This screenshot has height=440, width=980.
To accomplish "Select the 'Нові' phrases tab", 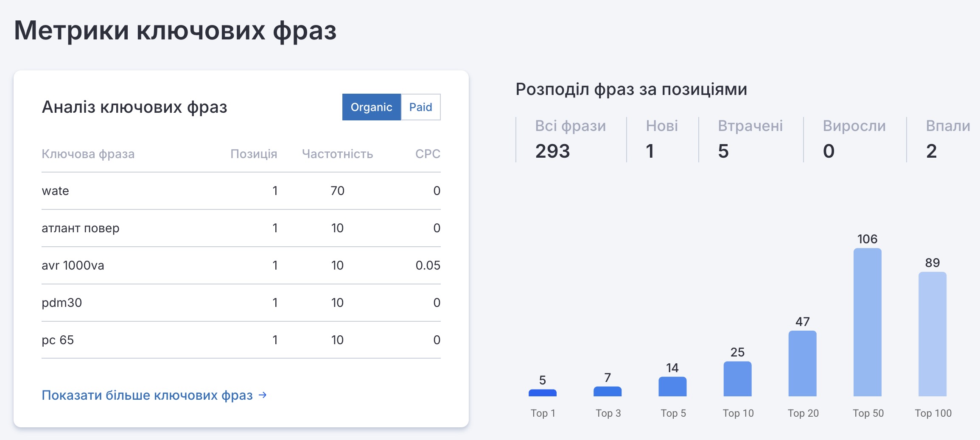I will point(661,139).
